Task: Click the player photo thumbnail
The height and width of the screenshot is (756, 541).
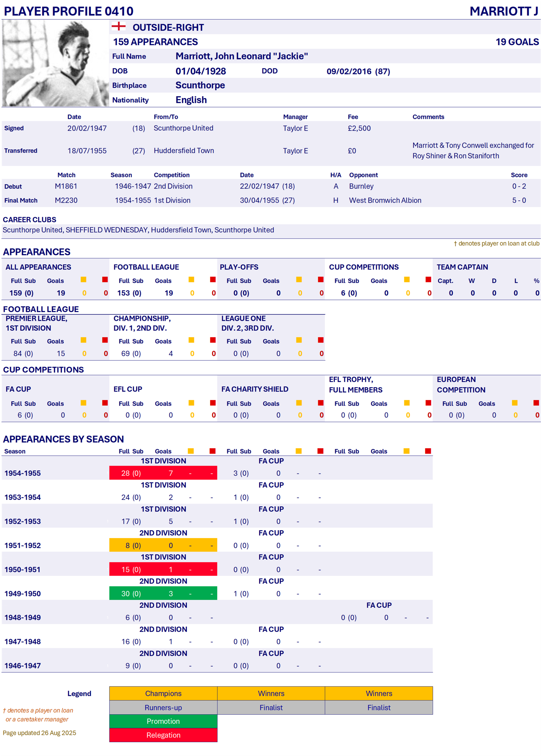Action: [x=55, y=63]
